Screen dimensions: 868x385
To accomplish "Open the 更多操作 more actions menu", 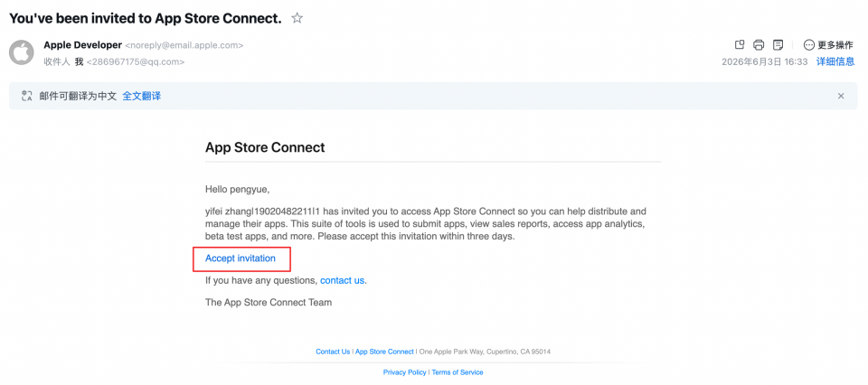I will point(828,45).
